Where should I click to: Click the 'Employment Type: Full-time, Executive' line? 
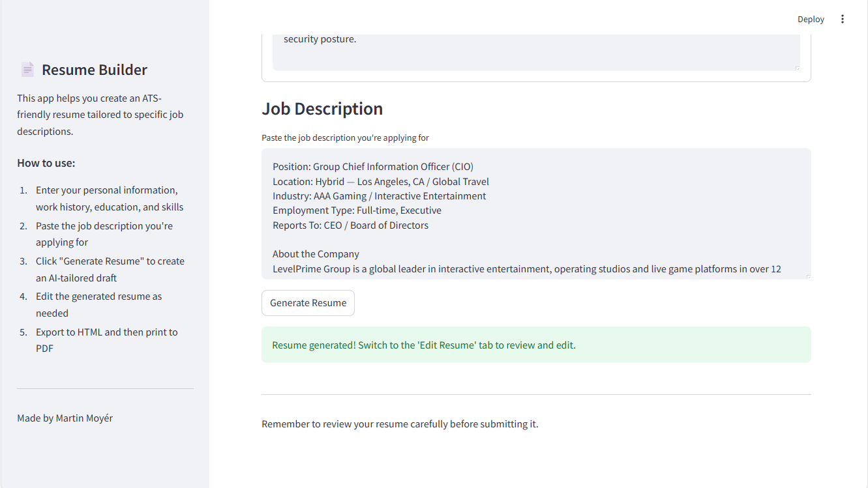pyautogui.click(x=357, y=210)
